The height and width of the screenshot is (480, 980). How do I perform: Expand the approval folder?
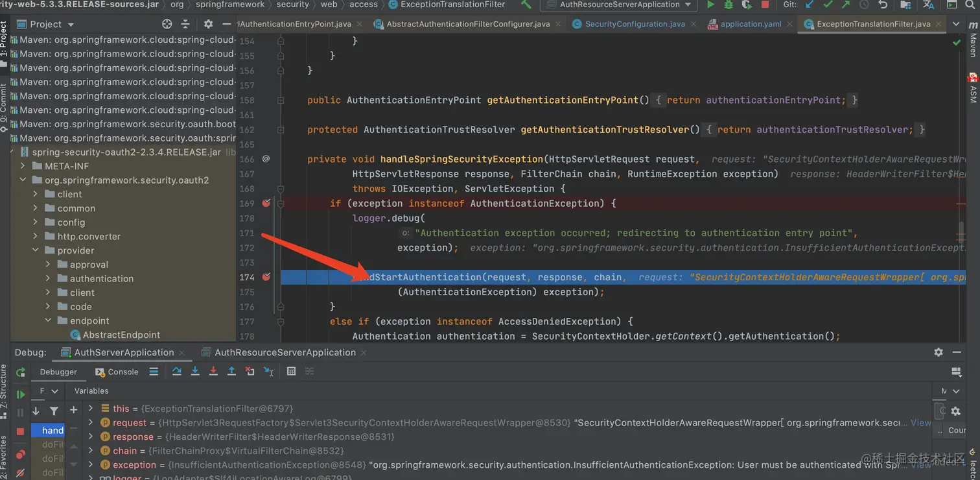tap(48, 265)
